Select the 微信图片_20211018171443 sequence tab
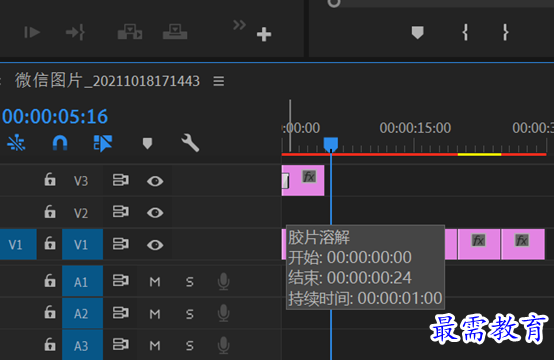 (107, 81)
